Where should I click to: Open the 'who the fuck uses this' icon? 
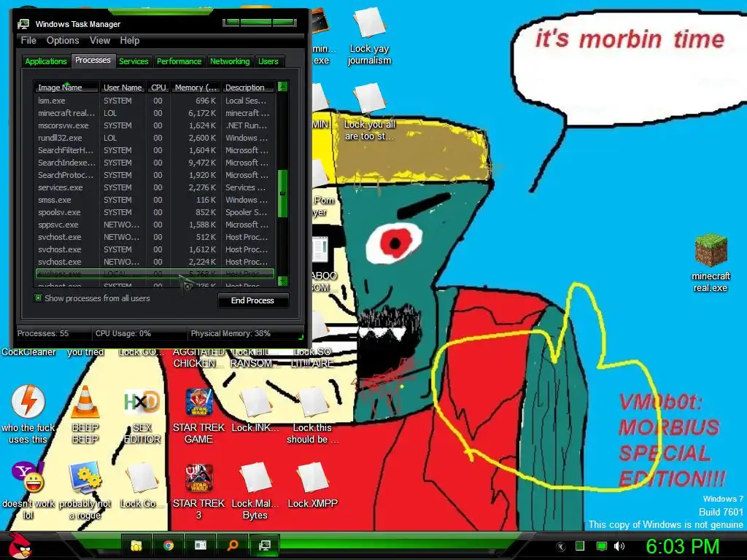[28, 414]
